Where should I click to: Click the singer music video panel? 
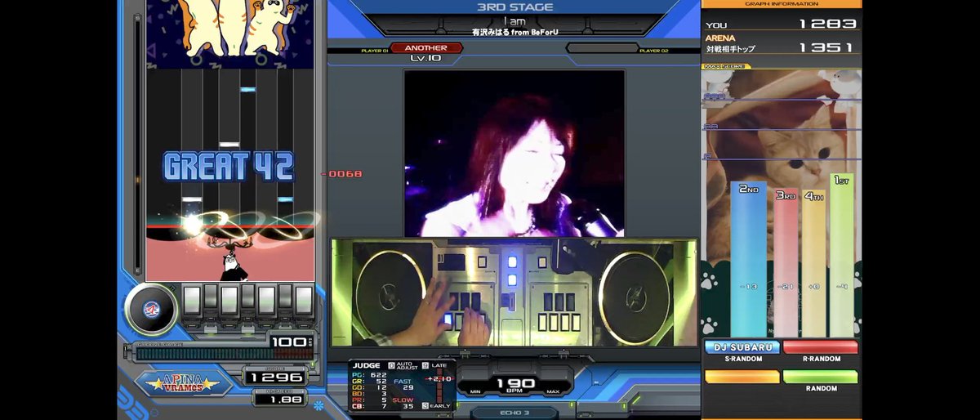(514, 153)
